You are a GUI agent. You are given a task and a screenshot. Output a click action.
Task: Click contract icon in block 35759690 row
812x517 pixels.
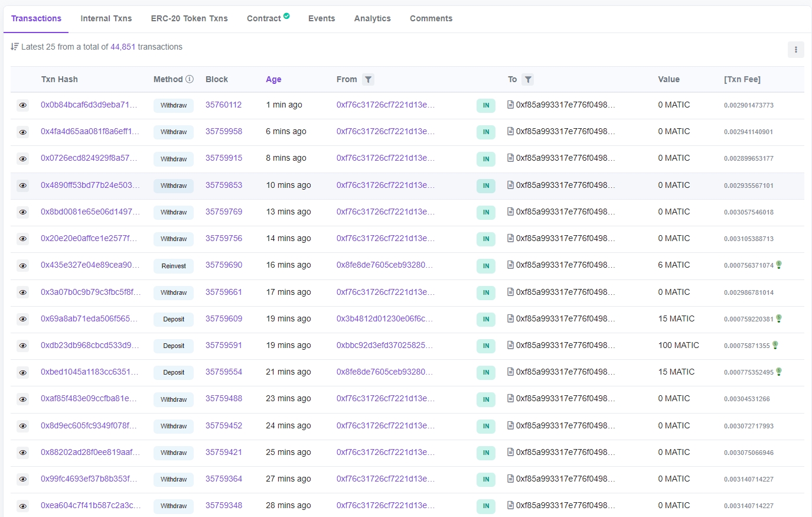pyautogui.click(x=510, y=265)
